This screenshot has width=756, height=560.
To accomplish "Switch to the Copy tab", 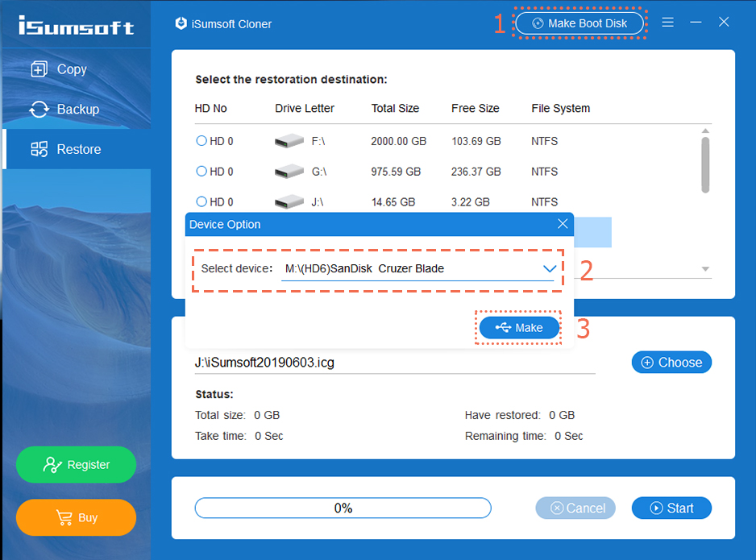I will [x=71, y=69].
